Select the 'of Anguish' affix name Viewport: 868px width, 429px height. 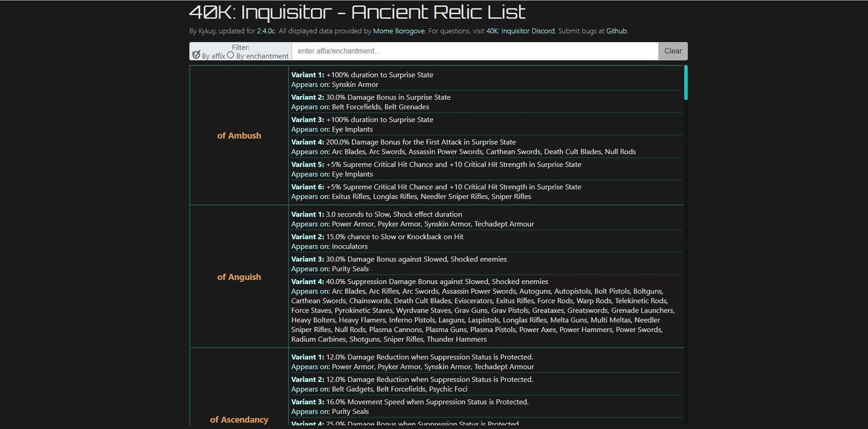239,277
